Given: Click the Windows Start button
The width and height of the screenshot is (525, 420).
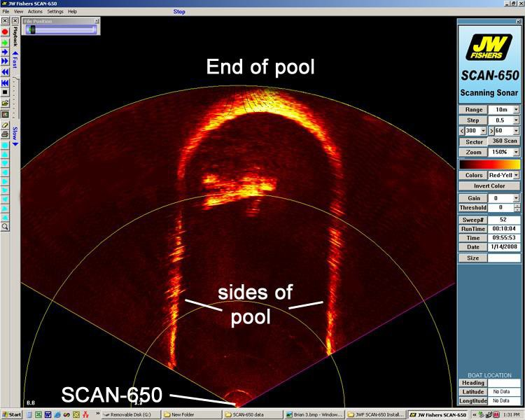Looking at the screenshot, I should point(11,414).
